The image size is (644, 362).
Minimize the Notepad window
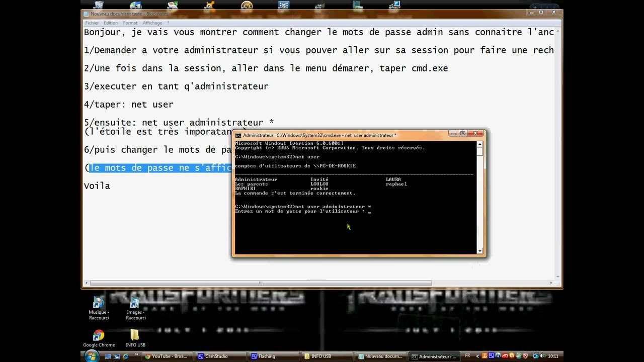(533, 12)
